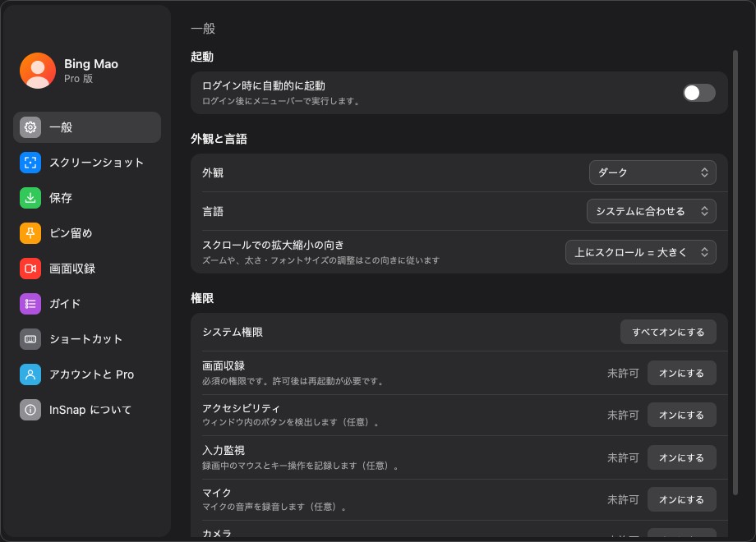Click オンにする for アクセシビリティ

[x=681, y=415]
